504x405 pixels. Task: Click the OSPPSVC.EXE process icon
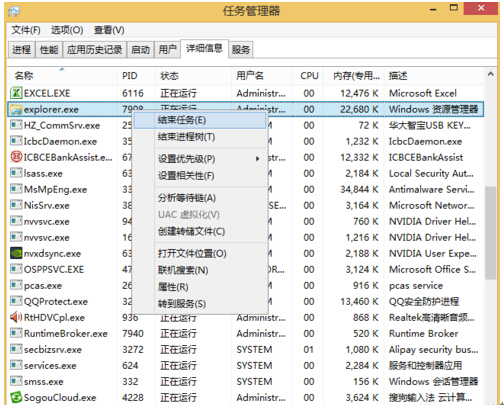[16, 269]
